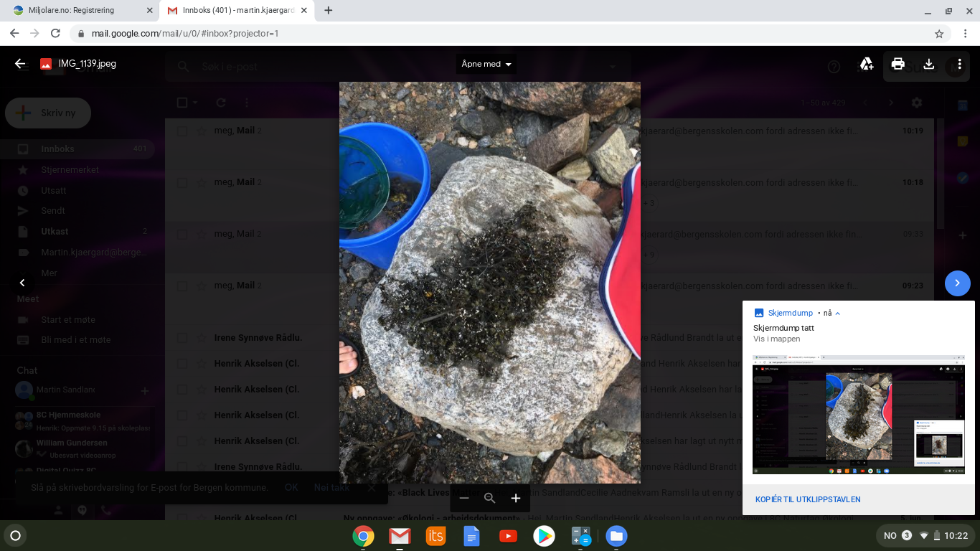Open more options in preview toolbar

point(959,64)
